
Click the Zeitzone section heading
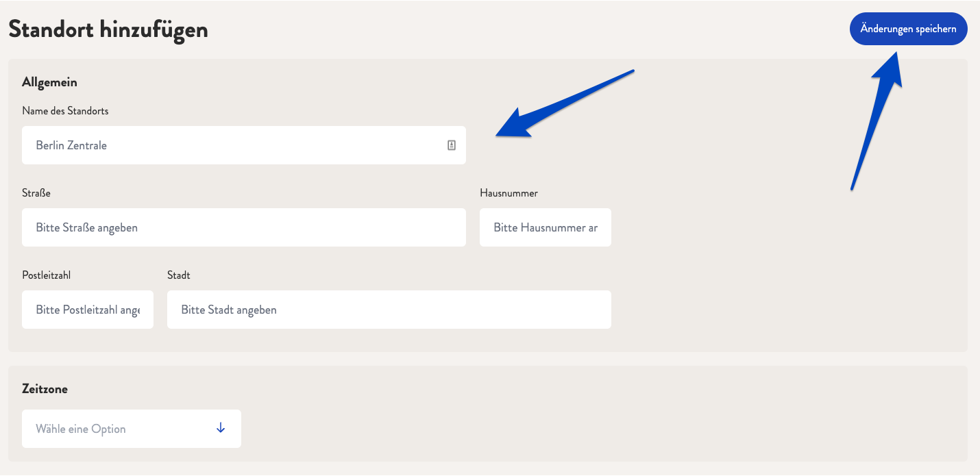[45, 389]
